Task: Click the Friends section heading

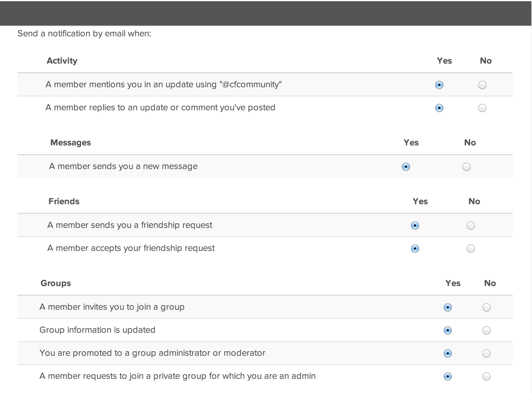Action: point(64,201)
